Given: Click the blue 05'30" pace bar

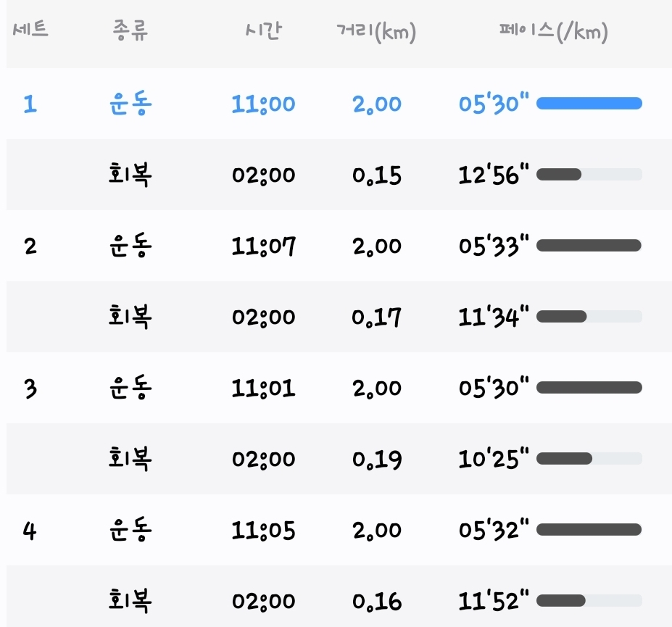Looking at the screenshot, I should [x=589, y=103].
